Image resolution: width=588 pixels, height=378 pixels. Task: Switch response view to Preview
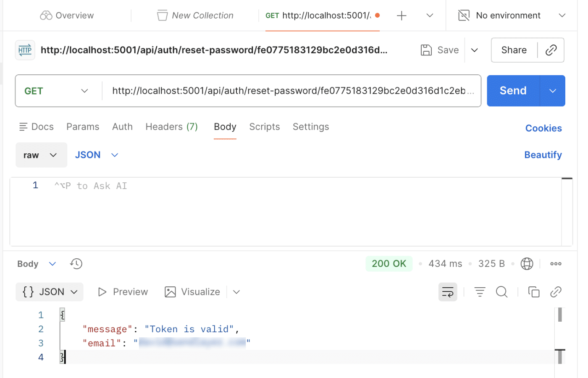pyautogui.click(x=123, y=291)
